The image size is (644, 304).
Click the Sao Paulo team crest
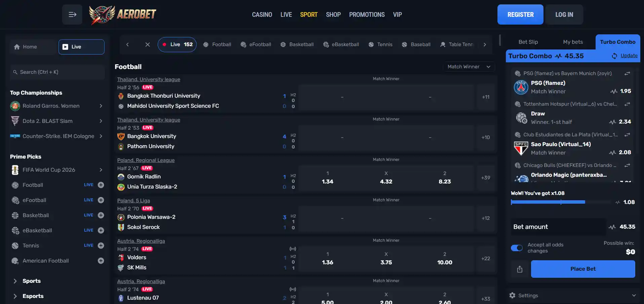(x=521, y=148)
